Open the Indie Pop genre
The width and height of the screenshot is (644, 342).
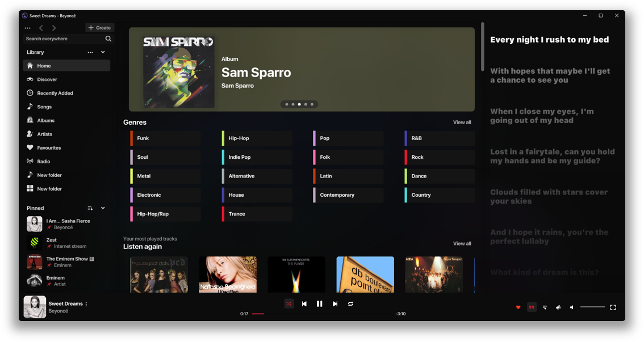pos(257,157)
